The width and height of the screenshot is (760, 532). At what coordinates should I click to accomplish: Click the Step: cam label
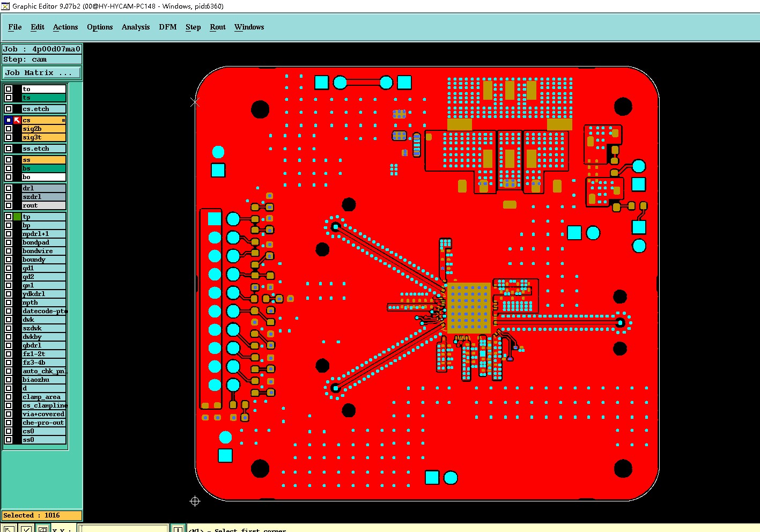(x=42, y=59)
